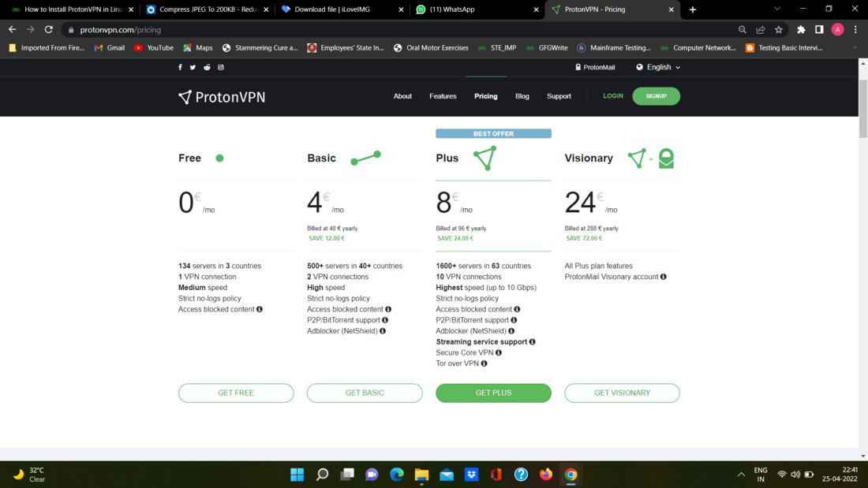Switch to Download file iLoveIMG tab
The image size is (868, 488).
pyautogui.click(x=342, y=9)
